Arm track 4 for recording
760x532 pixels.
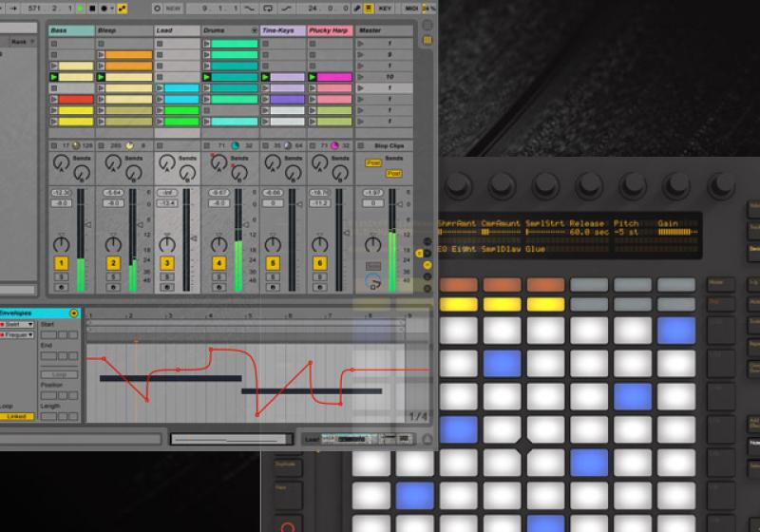tap(219, 285)
